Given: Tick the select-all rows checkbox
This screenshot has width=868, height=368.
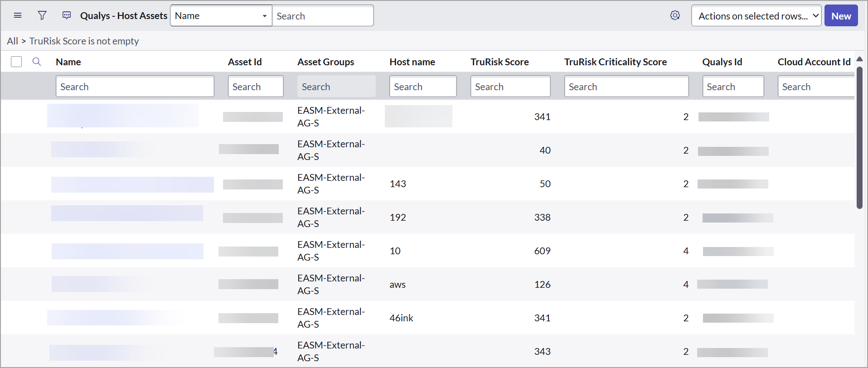Looking at the screenshot, I should point(16,62).
